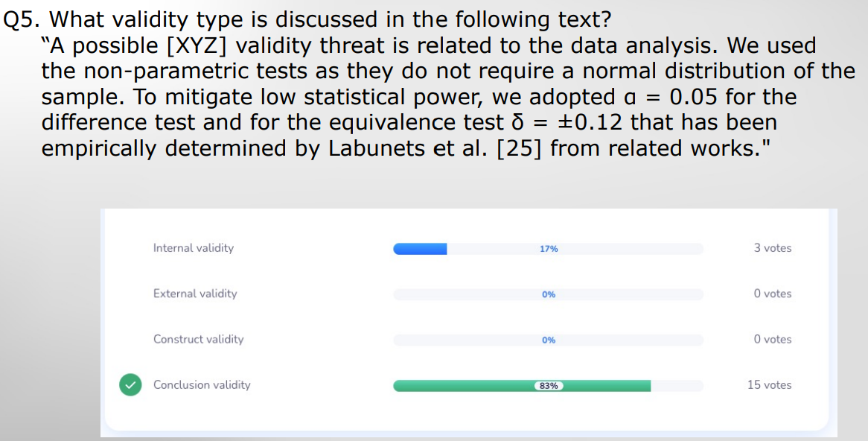Click "0 votes" in the External validity row
Screen dimensions: 868x441
coord(773,294)
